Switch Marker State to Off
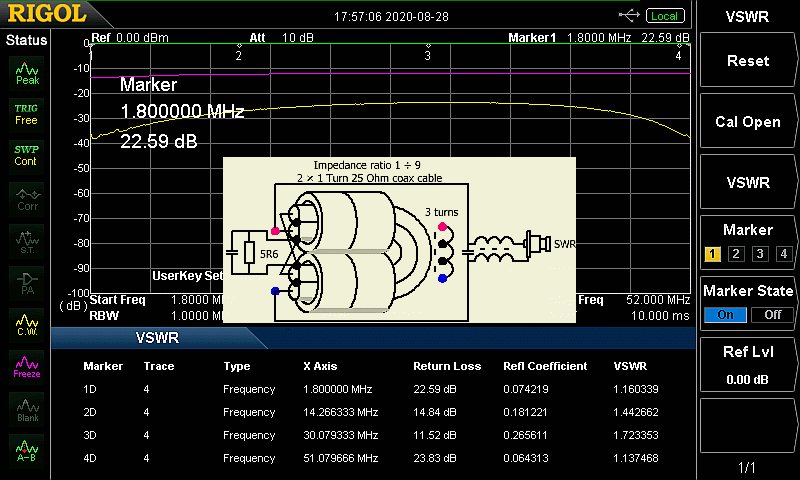 click(771, 314)
